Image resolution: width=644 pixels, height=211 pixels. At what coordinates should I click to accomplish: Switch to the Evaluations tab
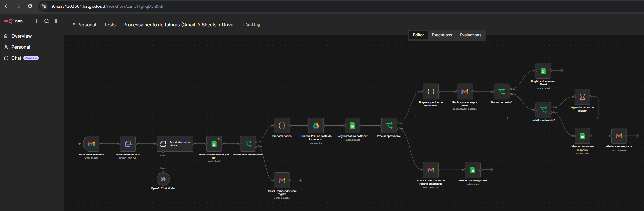tap(471, 35)
